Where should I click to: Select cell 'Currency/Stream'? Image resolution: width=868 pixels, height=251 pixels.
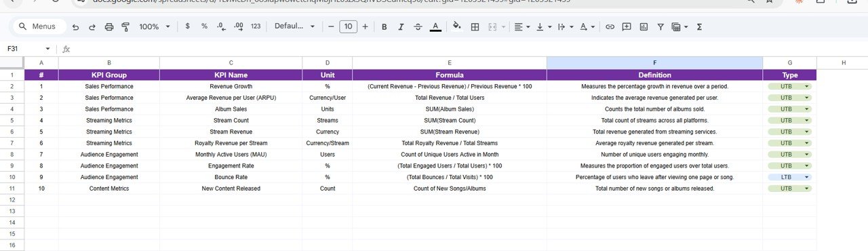pos(328,143)
